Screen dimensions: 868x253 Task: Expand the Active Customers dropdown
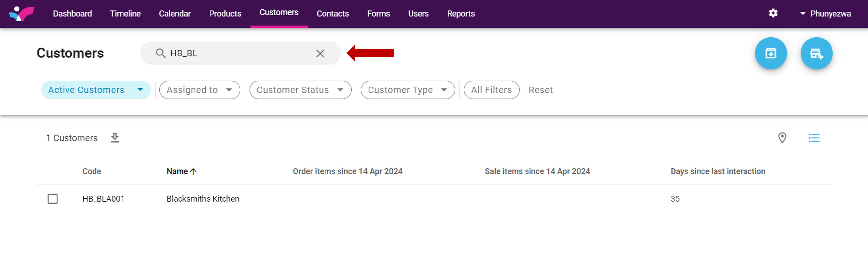96,90
